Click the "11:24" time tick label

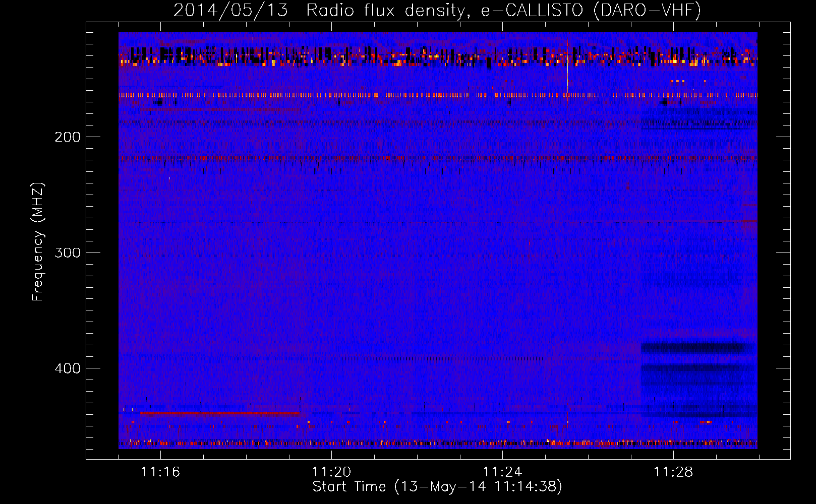coord(502,472)
